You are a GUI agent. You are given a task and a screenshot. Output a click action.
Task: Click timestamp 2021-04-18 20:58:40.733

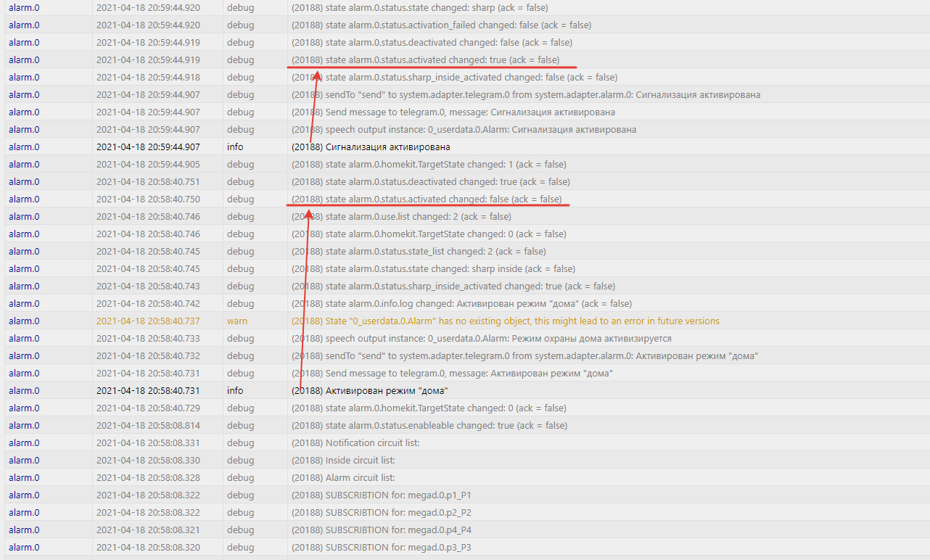tap(148, 338)
